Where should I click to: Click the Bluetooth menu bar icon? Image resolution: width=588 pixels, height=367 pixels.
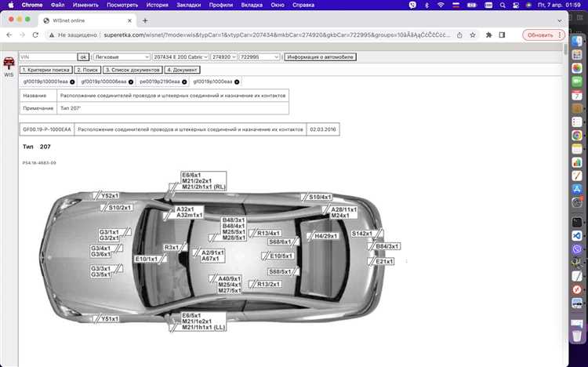[x=426, y=5]
